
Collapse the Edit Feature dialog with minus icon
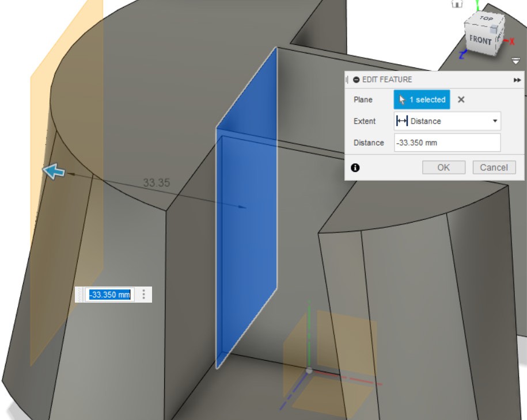357,80
